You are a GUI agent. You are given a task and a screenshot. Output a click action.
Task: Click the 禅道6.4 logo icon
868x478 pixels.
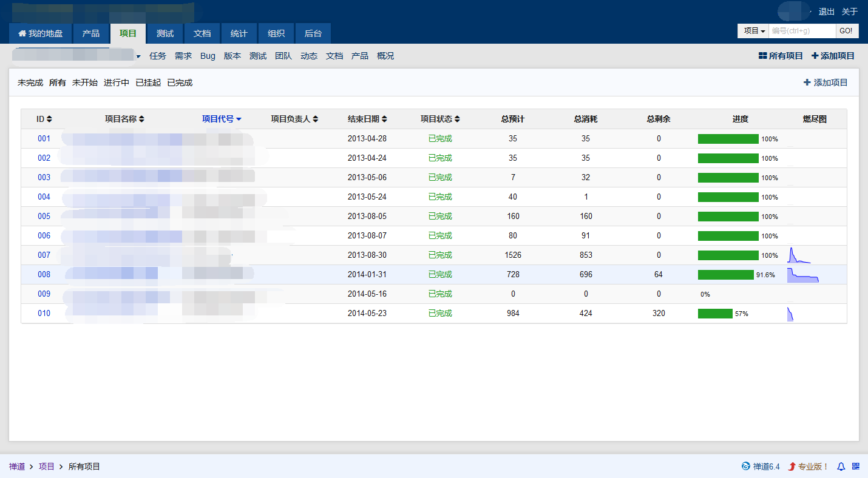click(x=745, y=466)
